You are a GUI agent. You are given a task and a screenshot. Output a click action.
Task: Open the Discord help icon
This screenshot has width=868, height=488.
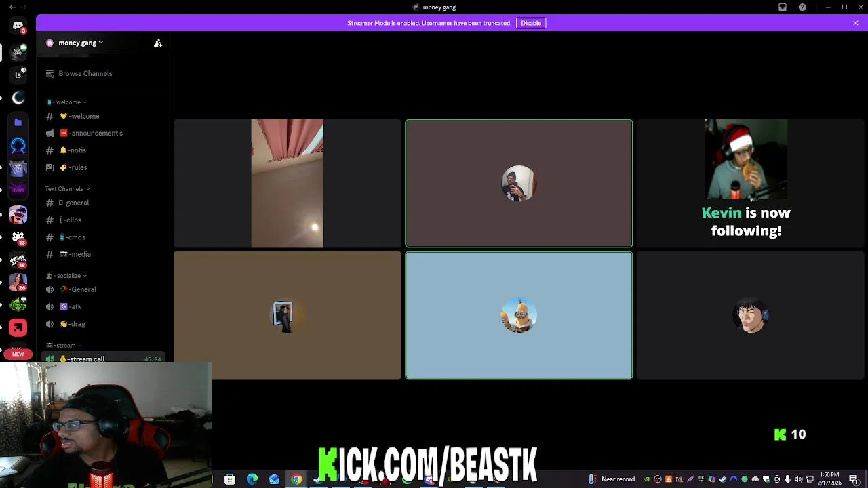[803, 7]
